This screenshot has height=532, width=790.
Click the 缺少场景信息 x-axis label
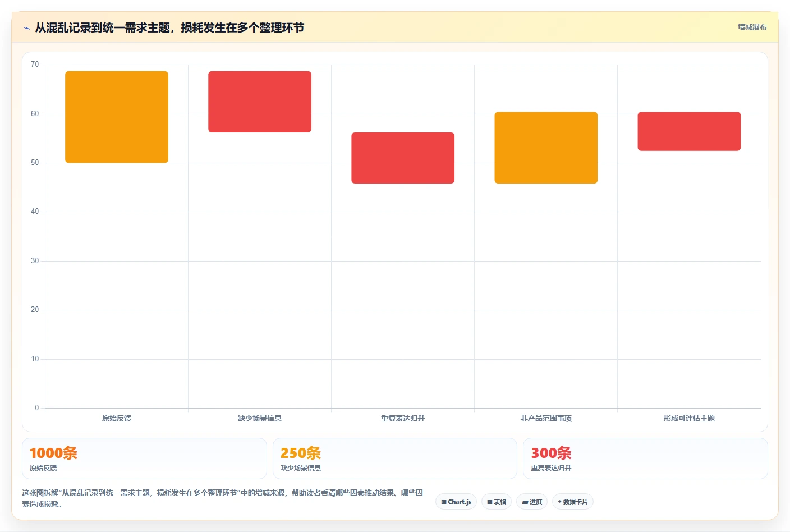260,418
